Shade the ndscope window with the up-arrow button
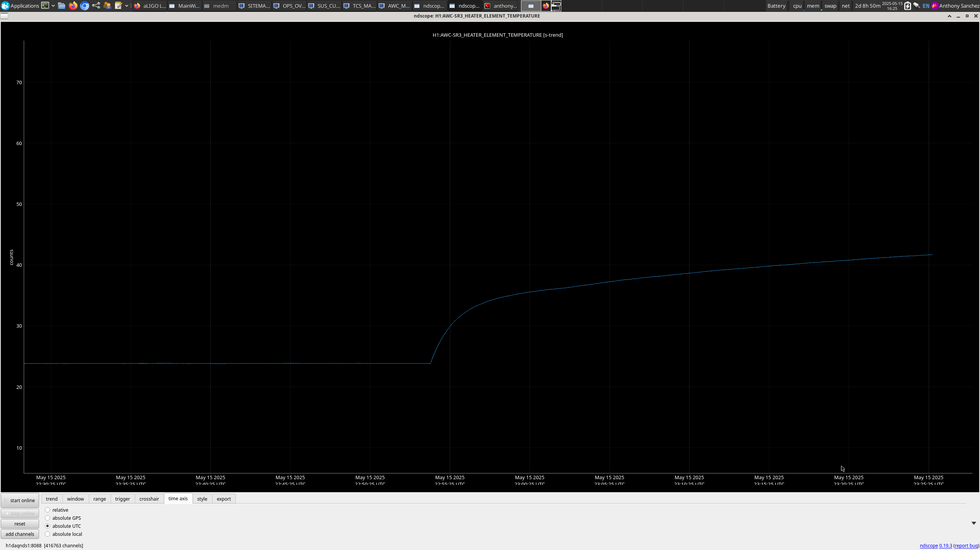This screenshot has width=980, height=550. point(949,16)
